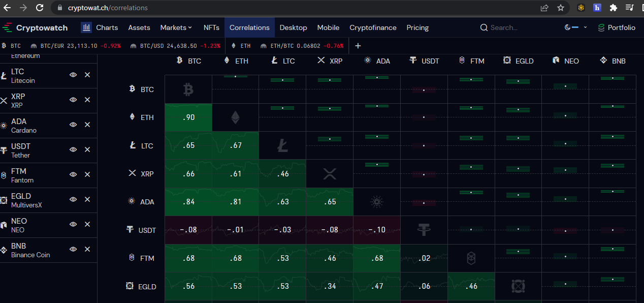Hide Cardano using its eye icon
The height and width of the screenshot is (303, 644).
[x=73, y=125]
